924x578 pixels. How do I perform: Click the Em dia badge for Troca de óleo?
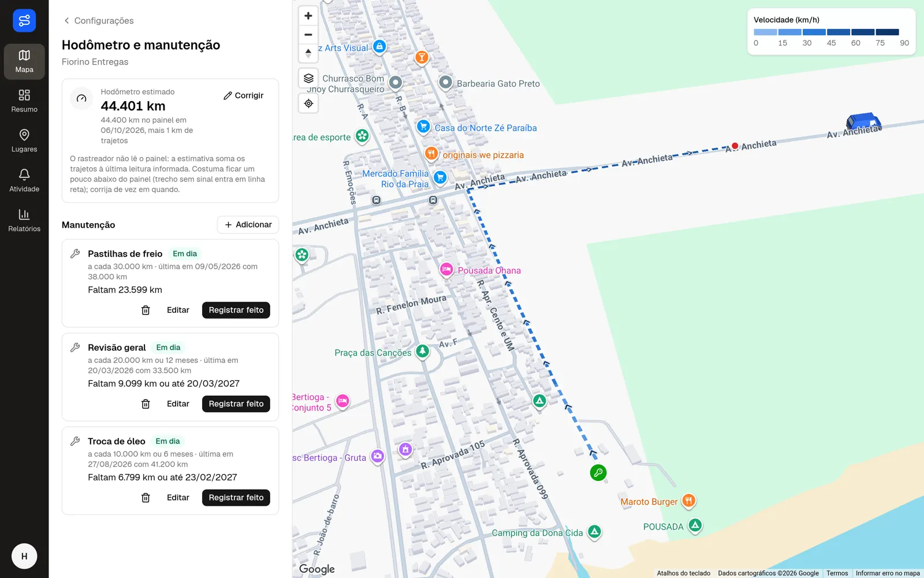167,441
